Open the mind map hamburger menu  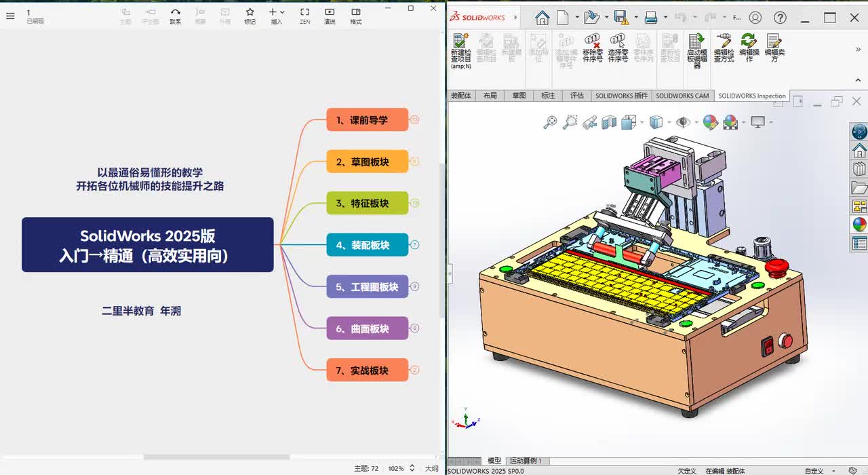(10, 16)
